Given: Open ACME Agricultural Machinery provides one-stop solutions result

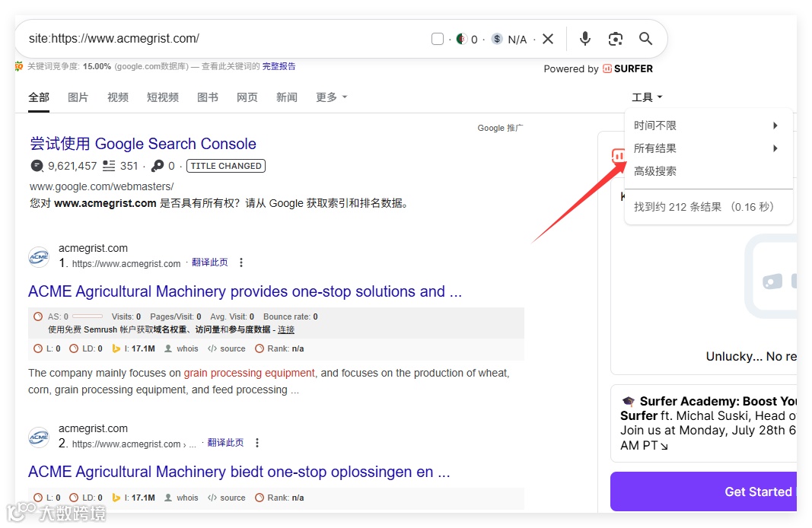Looking at the screenshot, I should (x=245, y=291).
